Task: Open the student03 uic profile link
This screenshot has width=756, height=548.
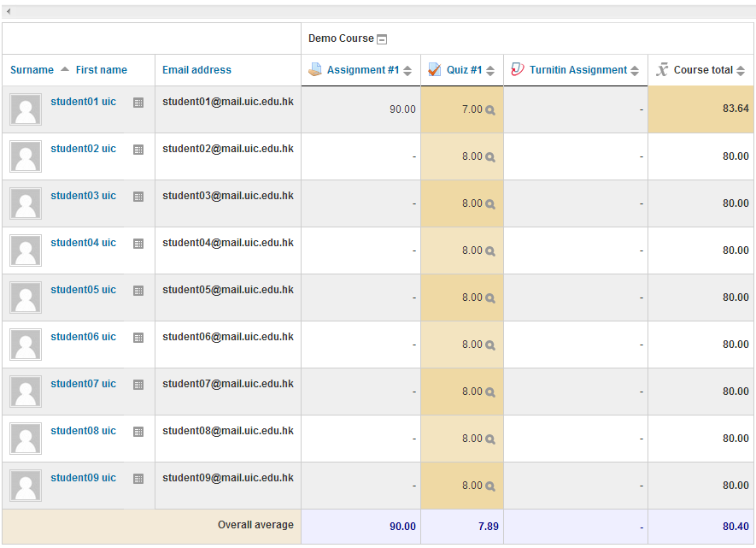Action: coord(83,196)
